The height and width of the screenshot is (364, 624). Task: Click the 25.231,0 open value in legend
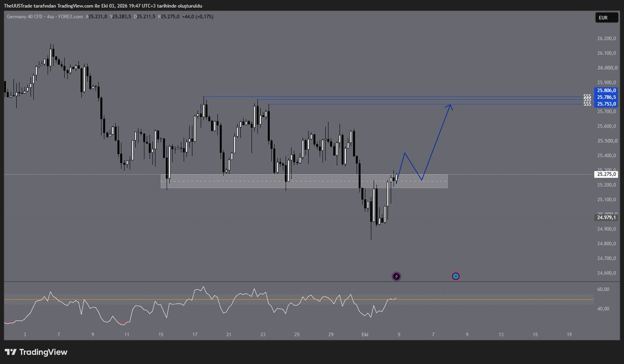tap(97, 17)
